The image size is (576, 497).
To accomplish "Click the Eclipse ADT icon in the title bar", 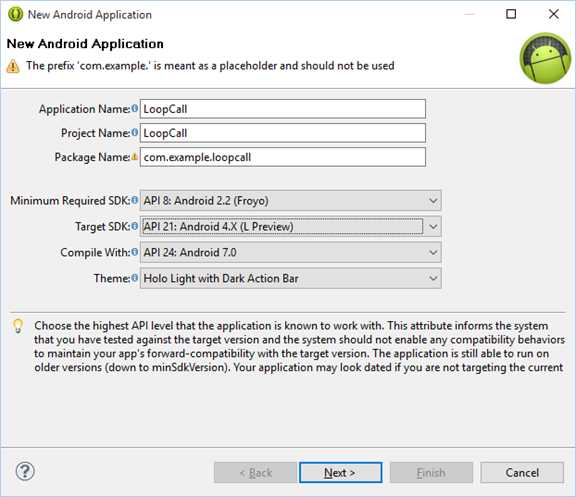I will (x=15, y=14).
